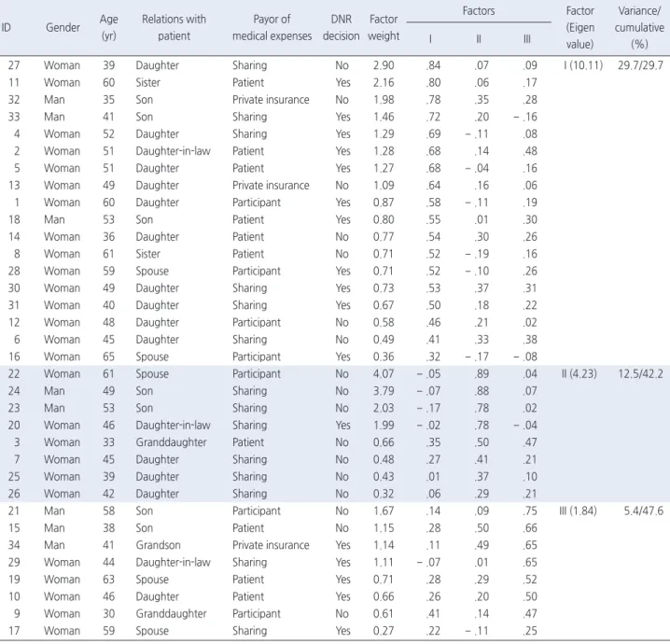Select factor weight '4.07' of ID 22
670x644 pixels.
(x=384, y=373)
